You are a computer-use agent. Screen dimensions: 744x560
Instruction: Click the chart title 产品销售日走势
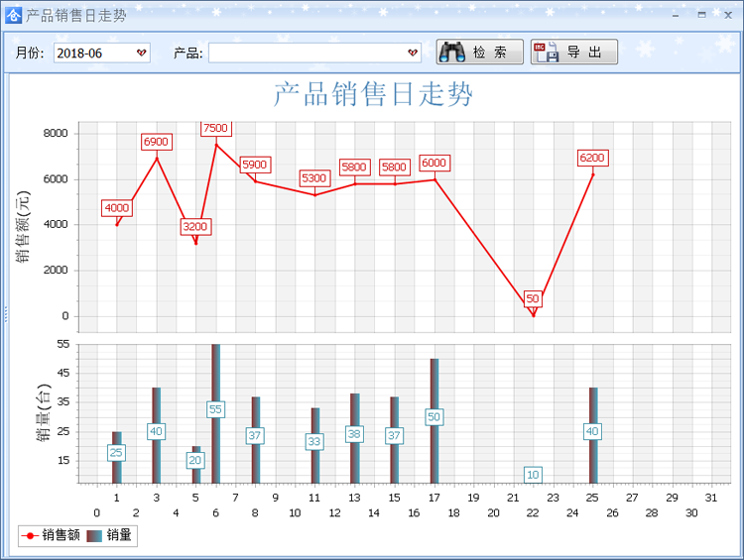pyautogui.click(x=373, y=94)
